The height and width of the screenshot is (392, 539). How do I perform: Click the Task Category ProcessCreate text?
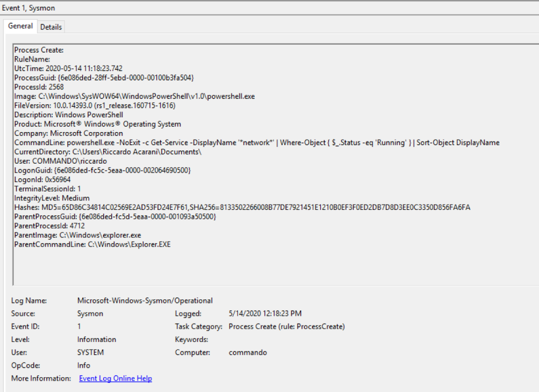pyautogui.click(x=286, y=326)
